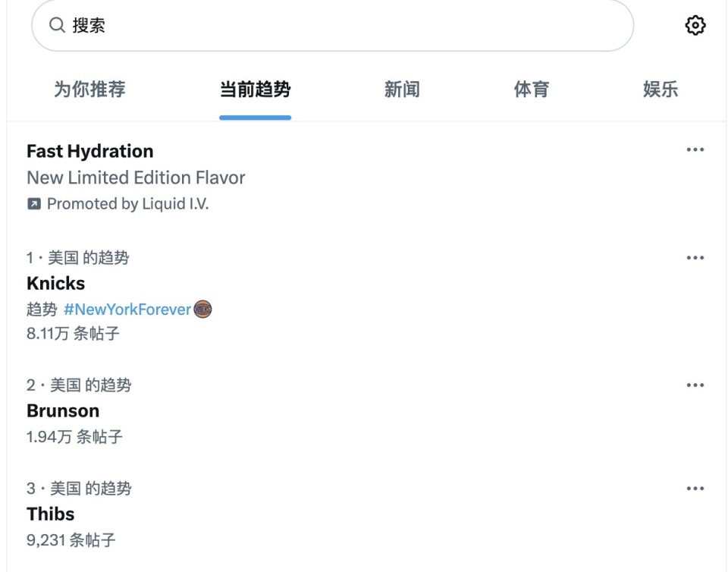Open more options for Knicks trend
The height and width of the screenshot is (572, 728).
tap(695, 258)
